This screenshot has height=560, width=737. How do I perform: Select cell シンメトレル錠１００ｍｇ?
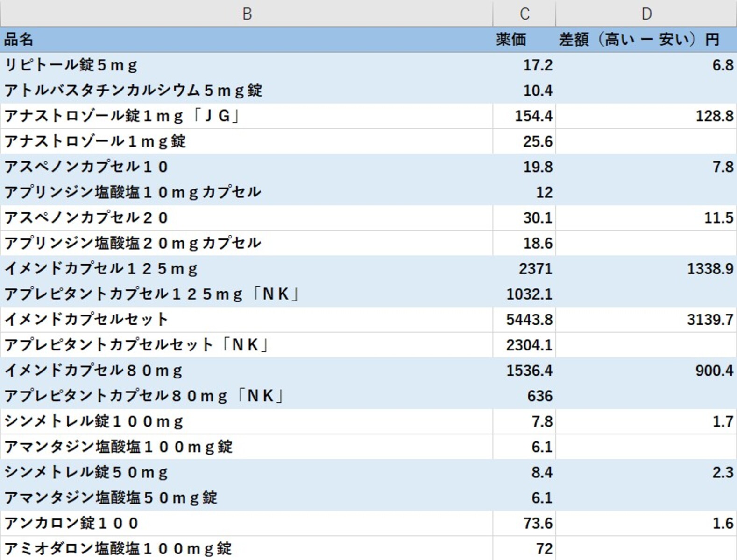247,421
